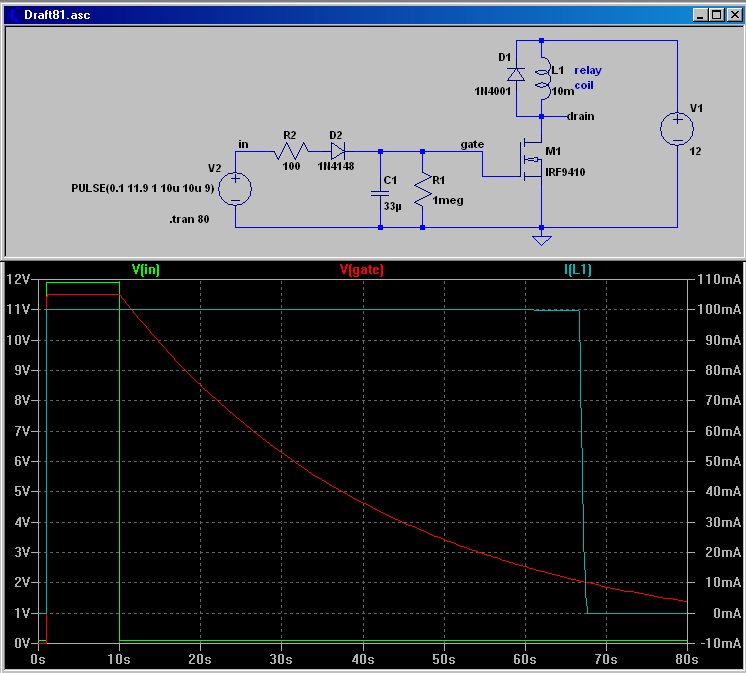
Task: Click the C1 reference designator
Action: (x=390, y=180)
